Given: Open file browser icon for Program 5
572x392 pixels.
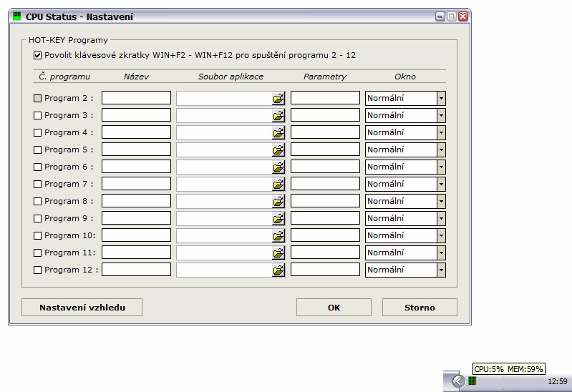Looking at the screenshot, I should pos(278,150).
